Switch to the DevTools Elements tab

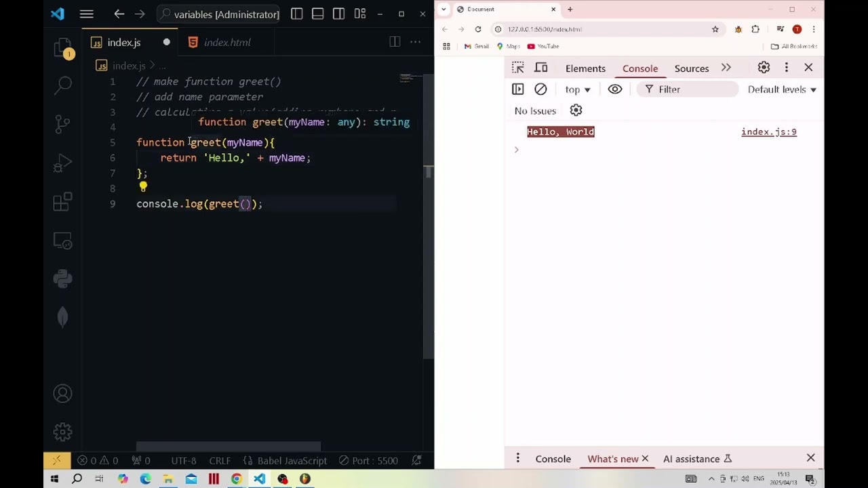pyautogui.click(x=585, y=68)
